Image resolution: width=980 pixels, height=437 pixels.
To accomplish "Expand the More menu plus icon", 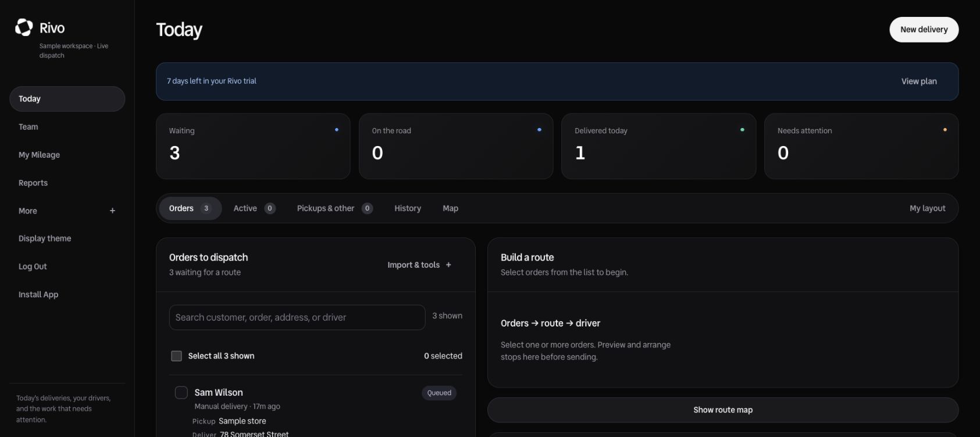I will click(112, 211).
